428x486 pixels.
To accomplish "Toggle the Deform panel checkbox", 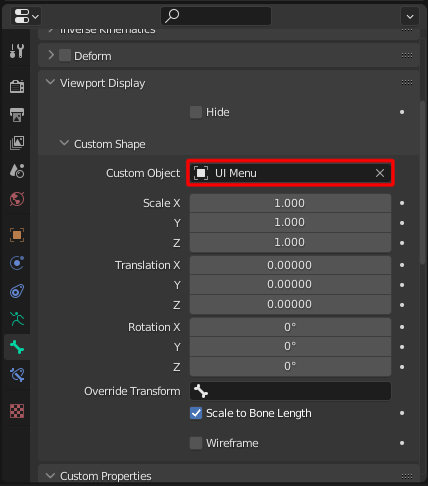I will [x=65, y=56].
